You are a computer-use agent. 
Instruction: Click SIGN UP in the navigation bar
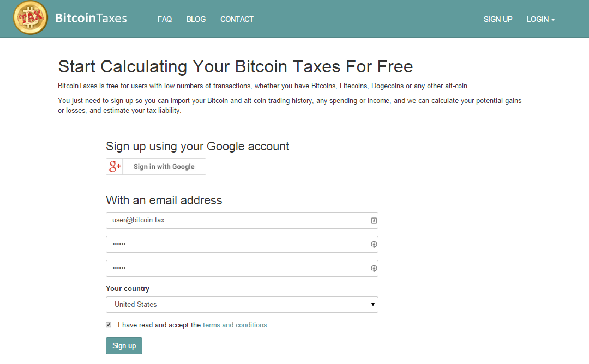coord(498,19)
